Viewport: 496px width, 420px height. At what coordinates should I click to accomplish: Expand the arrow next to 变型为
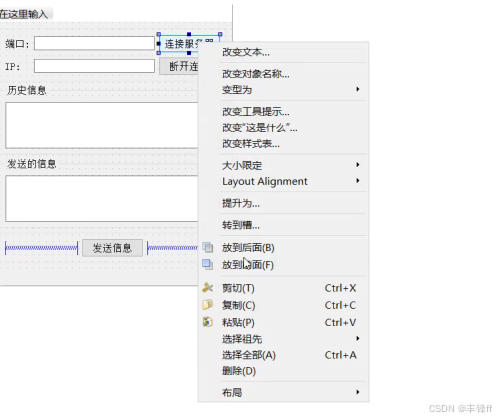click(x=358, y=89)
